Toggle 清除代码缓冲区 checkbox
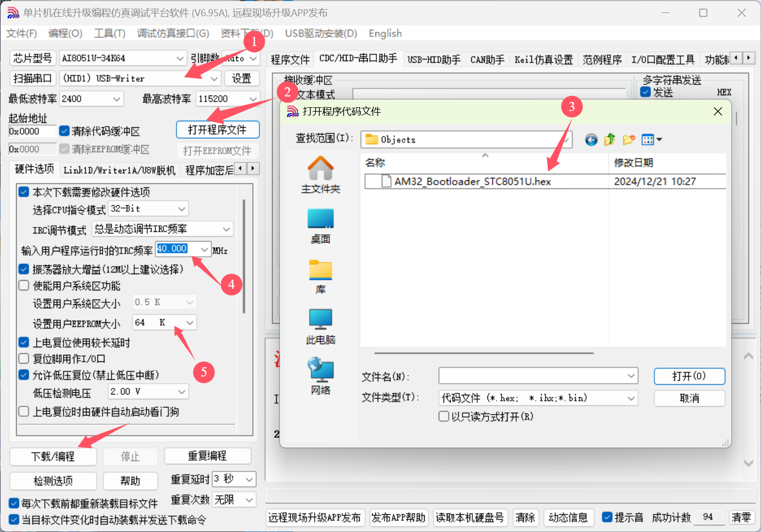The image size is (761, 532). (x=64, y=131)
